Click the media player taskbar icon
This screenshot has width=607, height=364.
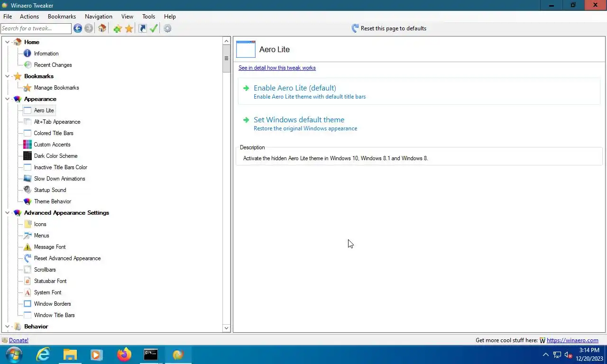[97, 355]
